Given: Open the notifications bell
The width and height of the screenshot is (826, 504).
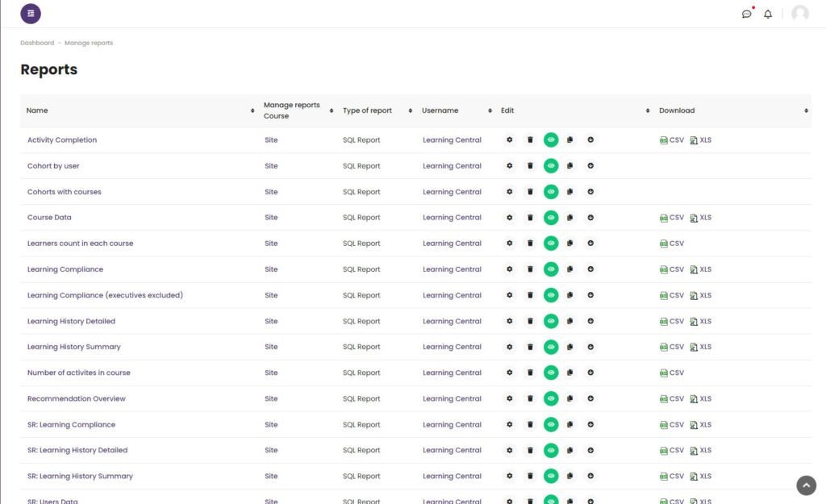Looking at the screenshot, I should click(x=768, y=14).
